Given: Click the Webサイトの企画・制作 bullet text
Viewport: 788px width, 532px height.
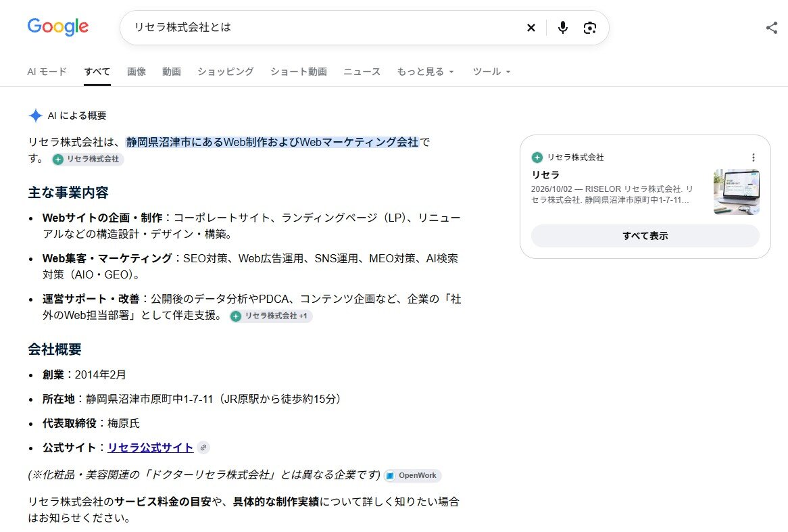Looking at the screenshot, I should (252, 226).
